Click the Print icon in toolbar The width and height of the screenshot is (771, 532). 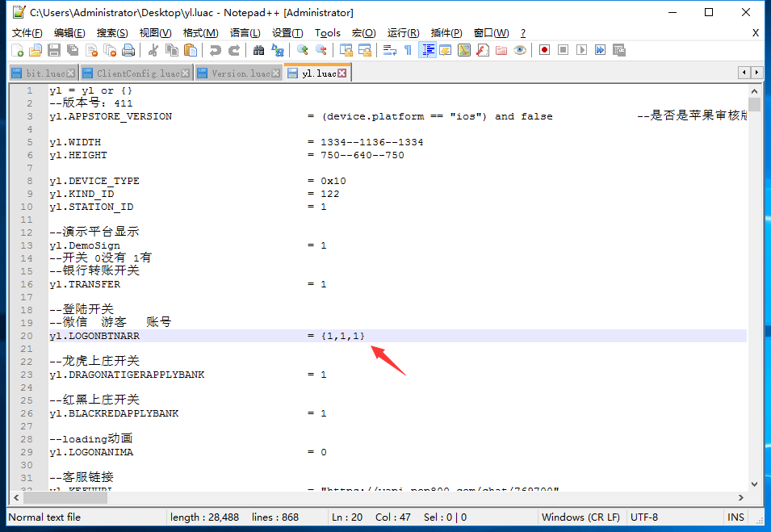[128, 50]
